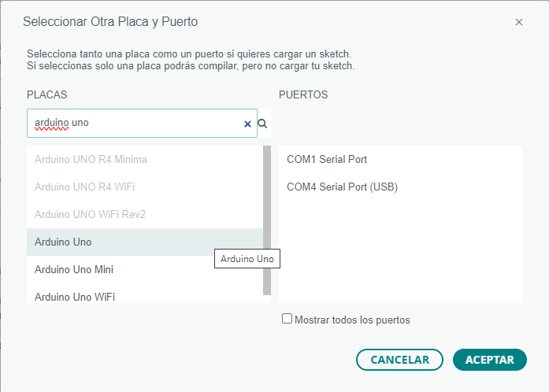Select the highlighted Arduino Uno board
549x392 pixels.
pos(63,242)
